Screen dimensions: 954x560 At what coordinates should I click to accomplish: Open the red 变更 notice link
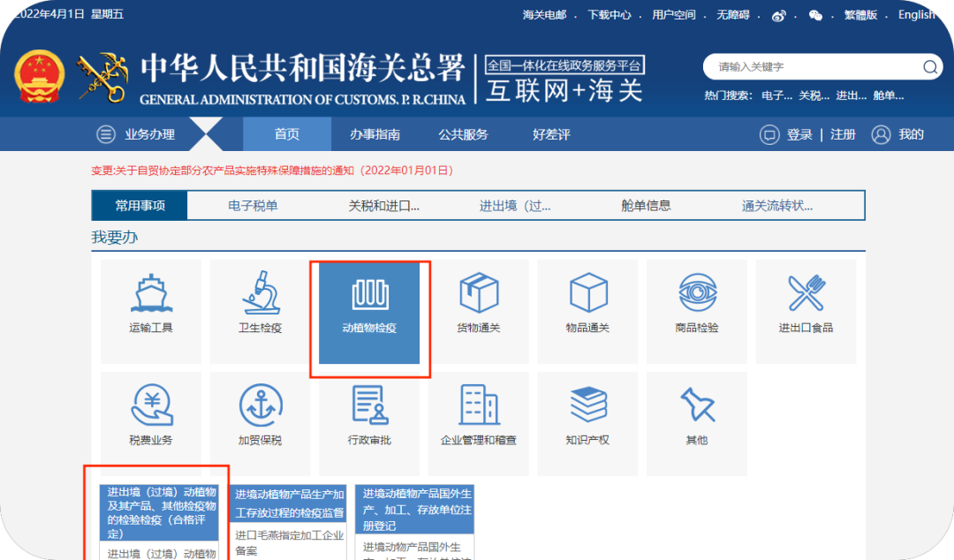273,170
